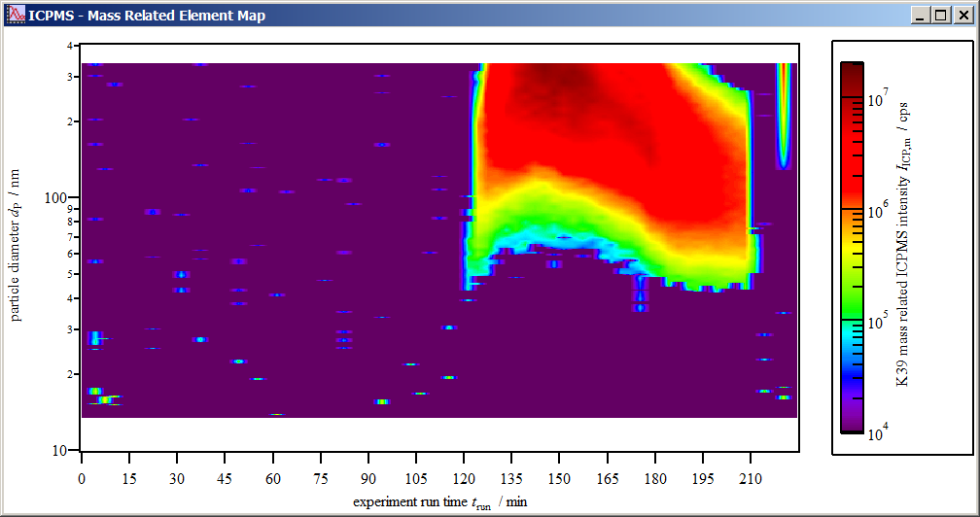The width and height of the screenshot is (980, 517).
Task: Click the x-axis tick label 90
Action: pos(368,479)
